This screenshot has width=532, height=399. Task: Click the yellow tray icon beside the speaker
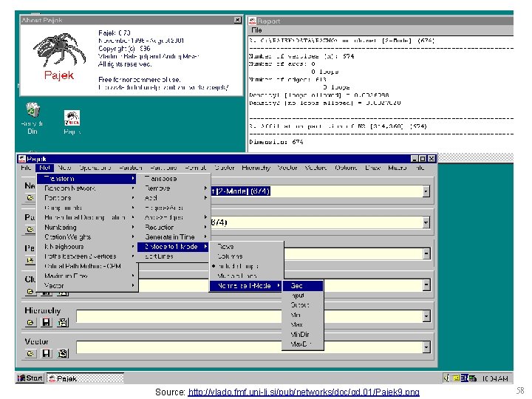(x=457, y=378)
